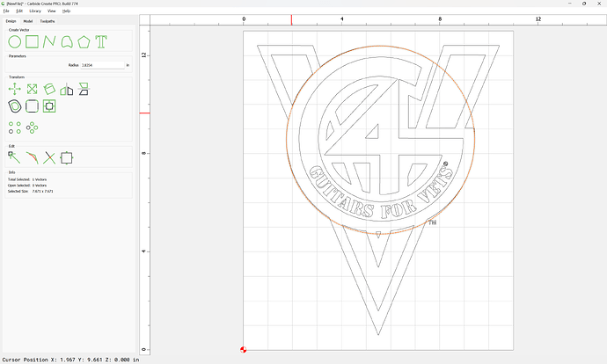Choose the Resize transform tool
Screen dimensions: 607x364
(32, 89)
